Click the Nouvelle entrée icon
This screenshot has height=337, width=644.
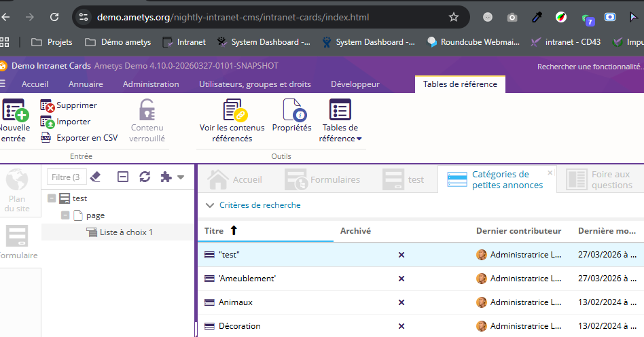click(14, 110)
